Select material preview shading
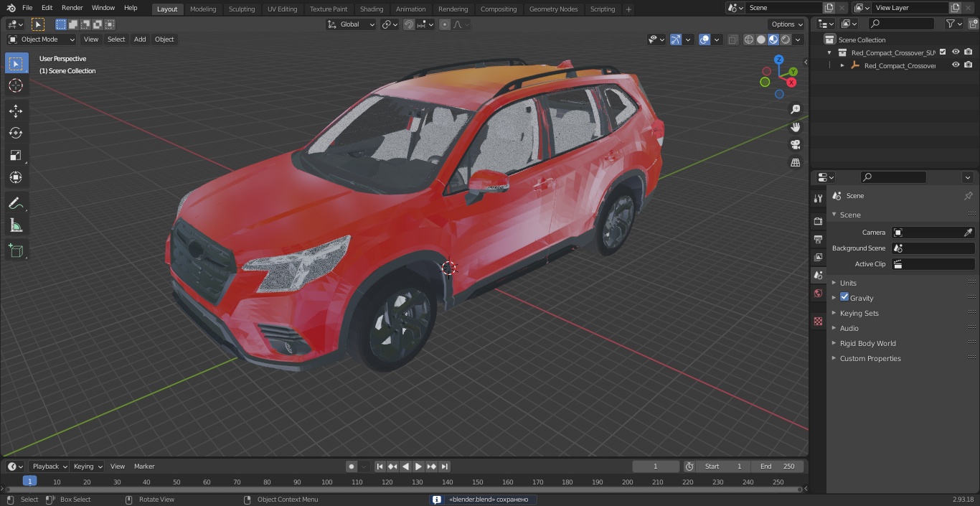This screenshot has width=980, height=506. point(773,39)
